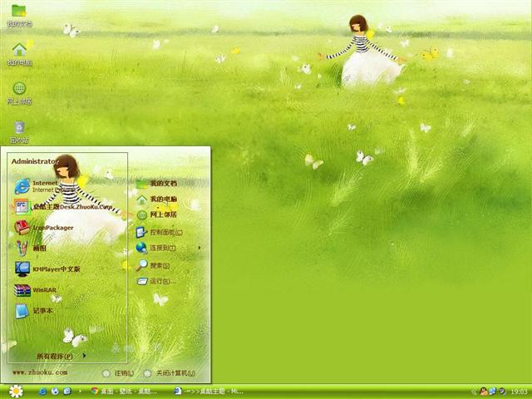Image resolution: width=532 pixels, height=399 pixels.
Task: Open the 网上邻居 desktop globe icon
Action: [x=19, y=93]
